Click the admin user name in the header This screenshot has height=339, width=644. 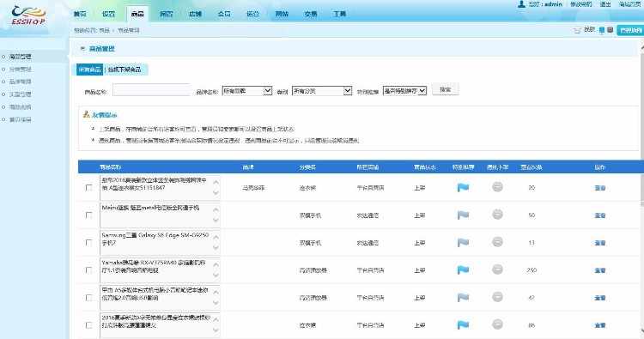[553, 4]
